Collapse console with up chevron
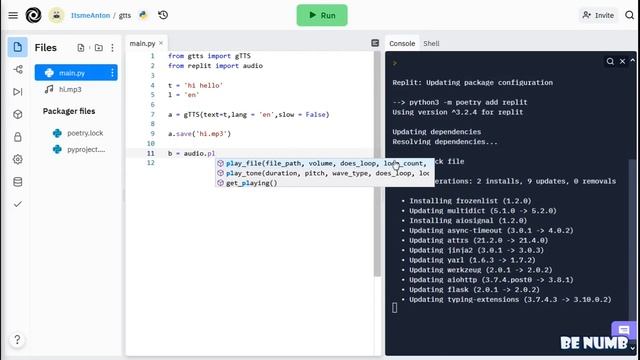This screenshot has width=640, height=360. pyautogui.click(x=633, y=60)
